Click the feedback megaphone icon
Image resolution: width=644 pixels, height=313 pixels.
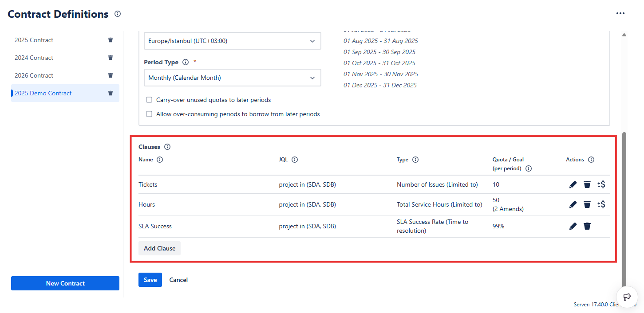[627, 297]
